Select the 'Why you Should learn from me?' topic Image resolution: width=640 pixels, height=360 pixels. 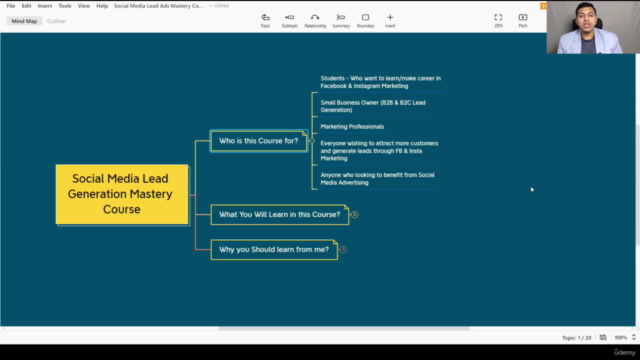click(x=274, y=250)
